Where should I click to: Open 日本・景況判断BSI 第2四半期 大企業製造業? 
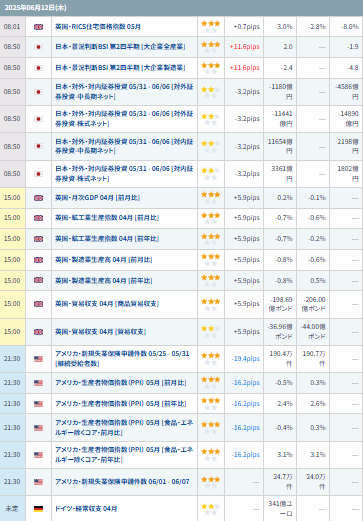[120, 68]
